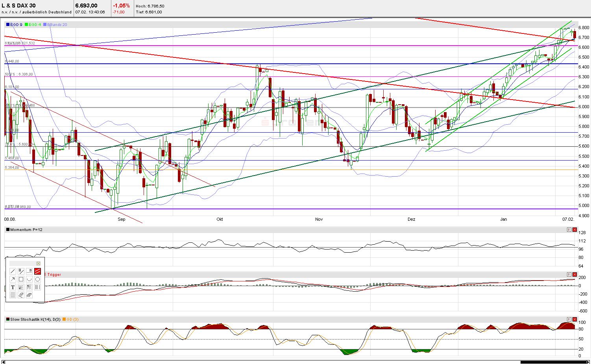Click the 08.08. start date label
This screenshot has height=364, width=591.
click(10, 219)
